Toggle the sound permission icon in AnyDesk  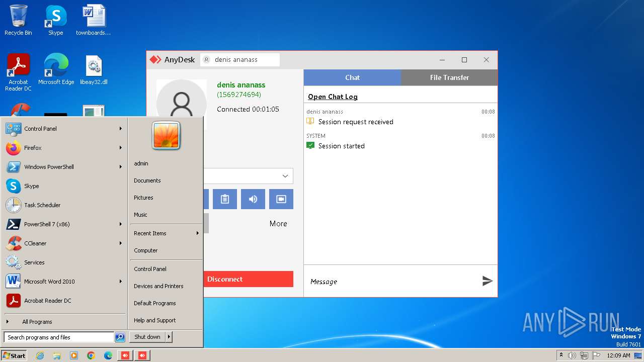click(253, 199)
